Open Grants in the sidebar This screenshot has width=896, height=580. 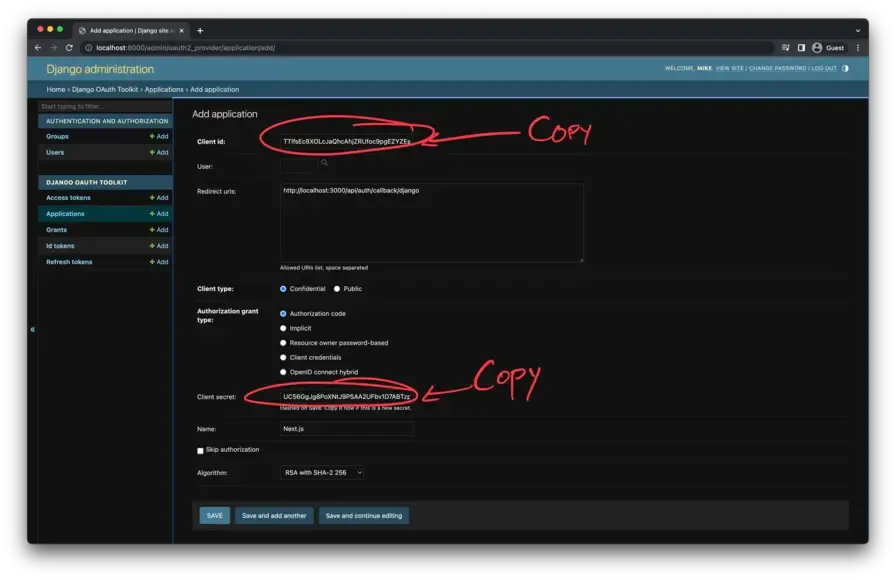(57, 230)
